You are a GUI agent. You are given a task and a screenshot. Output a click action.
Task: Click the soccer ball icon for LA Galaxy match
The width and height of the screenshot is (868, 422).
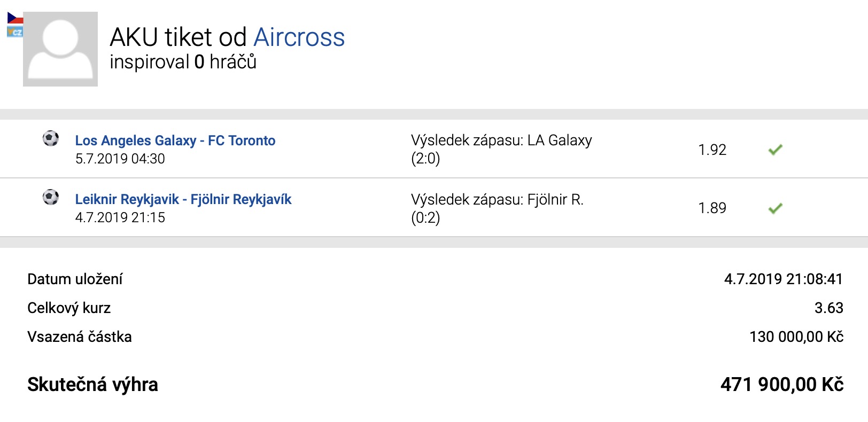point(51,139)
